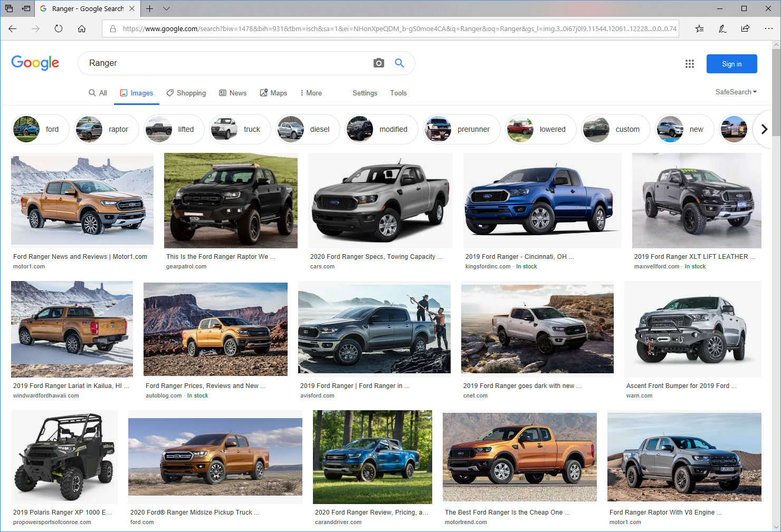Open Tools filter options
Screen dimensions: 781x532
click(x=398, y=93)
